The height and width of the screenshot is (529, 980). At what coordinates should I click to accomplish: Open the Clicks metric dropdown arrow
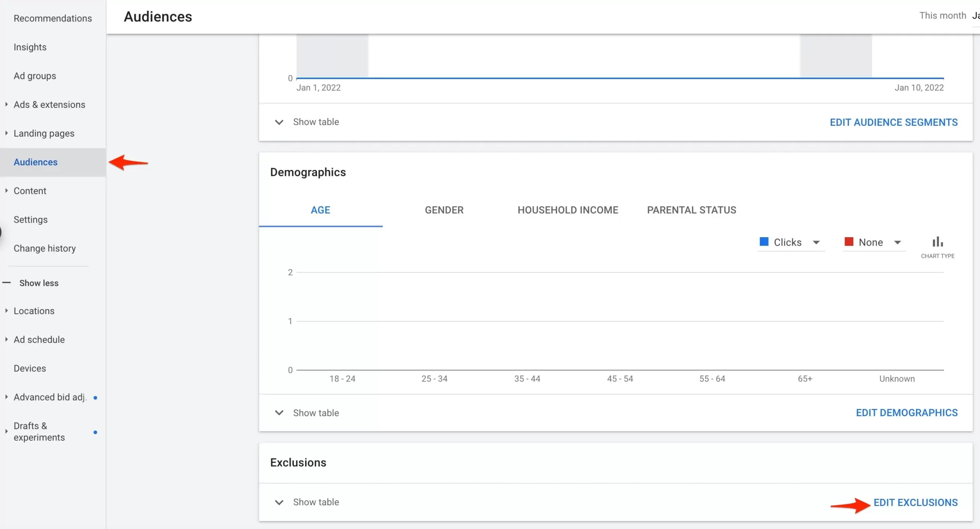pos(816,243)
